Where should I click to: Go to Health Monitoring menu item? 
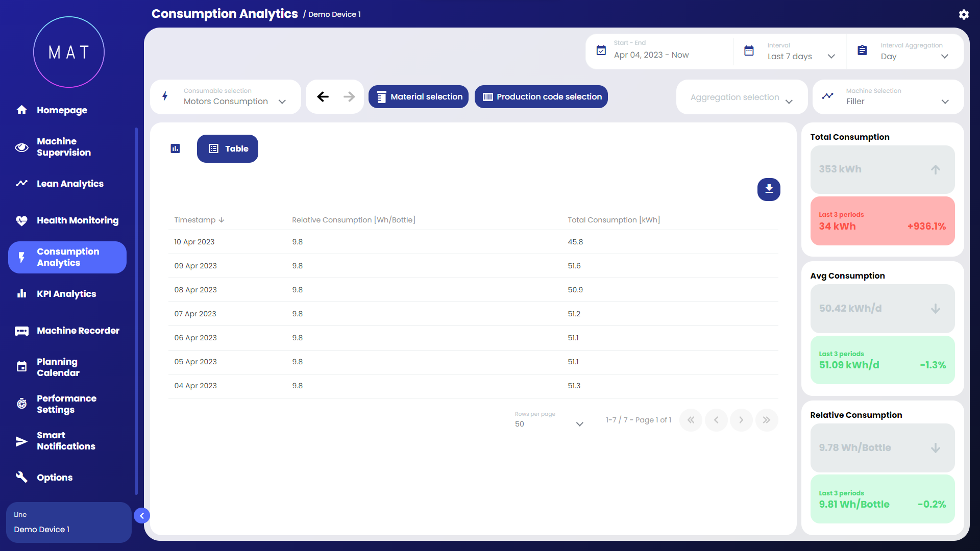point(78,220)
